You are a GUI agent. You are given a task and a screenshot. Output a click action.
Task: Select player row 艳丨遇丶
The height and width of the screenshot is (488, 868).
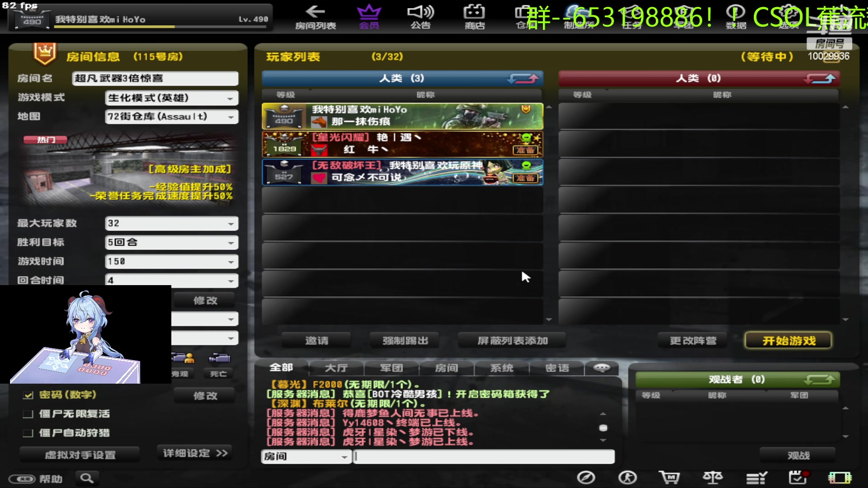click(402, 145)
